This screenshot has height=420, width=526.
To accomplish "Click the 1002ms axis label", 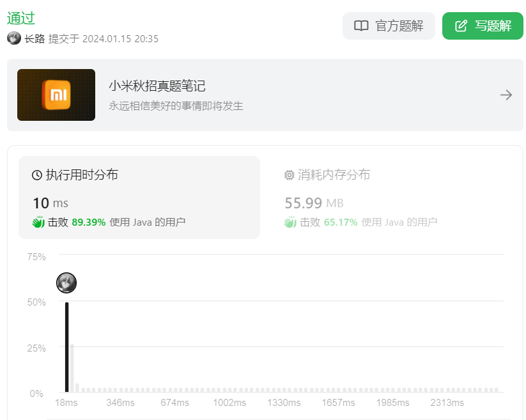I will pyautogui.click(x=229, y=403).
